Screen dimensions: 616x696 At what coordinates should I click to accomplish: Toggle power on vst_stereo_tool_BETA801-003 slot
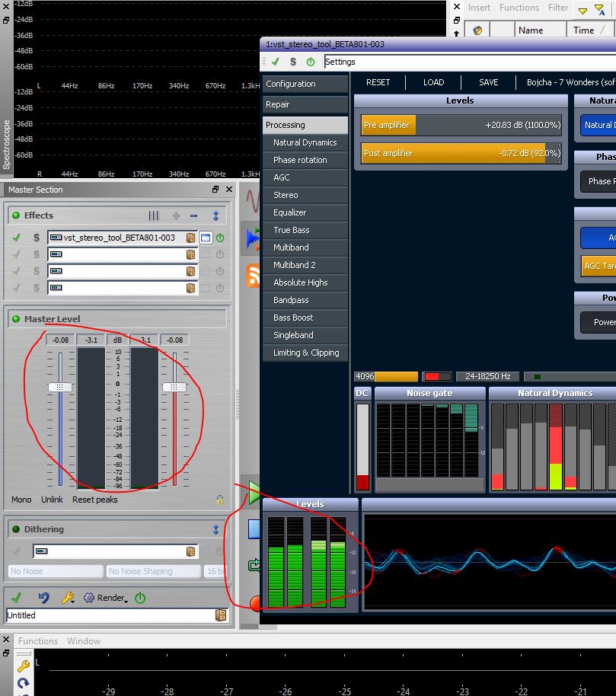[220, 238]
